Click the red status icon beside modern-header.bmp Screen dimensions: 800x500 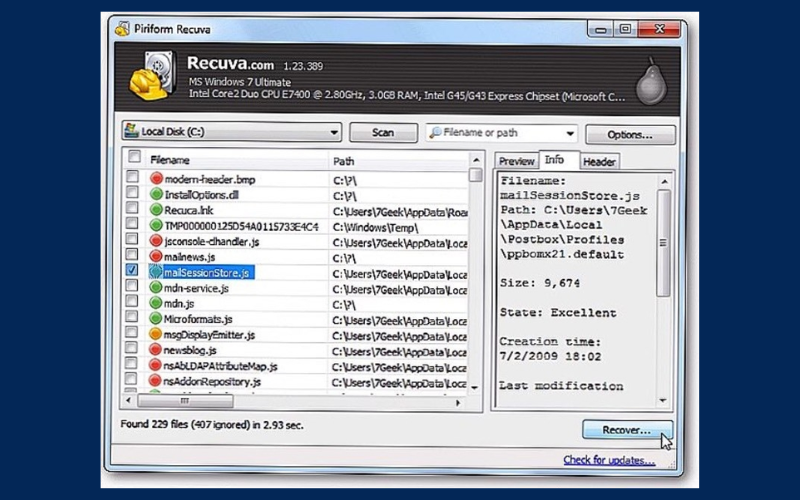pos(156,179)
